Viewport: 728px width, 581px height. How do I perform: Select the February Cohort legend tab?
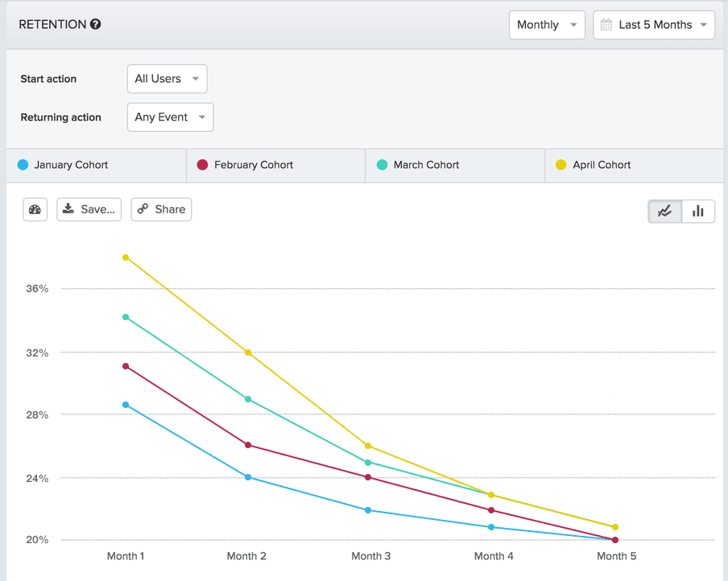point(275,165)
